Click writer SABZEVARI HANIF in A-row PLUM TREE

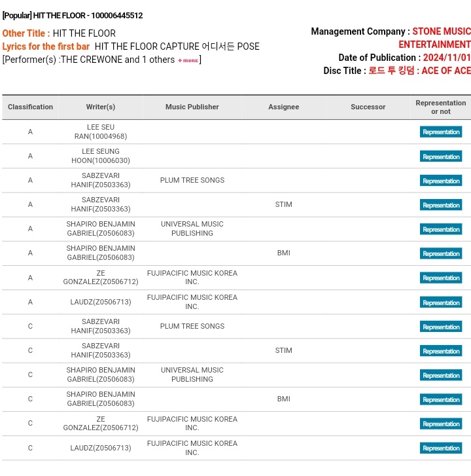pyautogui.click(x=101, y=180)
